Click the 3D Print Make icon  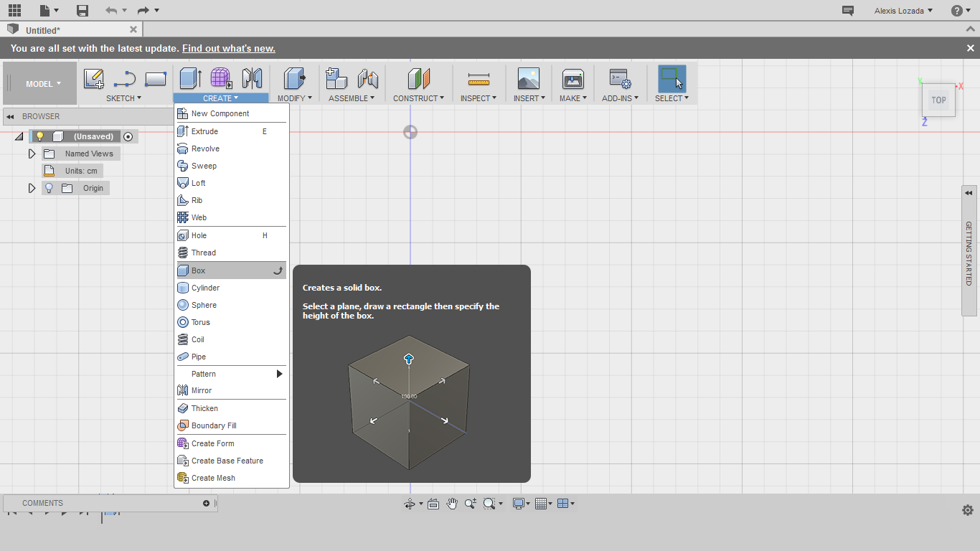tap(573, 78)
